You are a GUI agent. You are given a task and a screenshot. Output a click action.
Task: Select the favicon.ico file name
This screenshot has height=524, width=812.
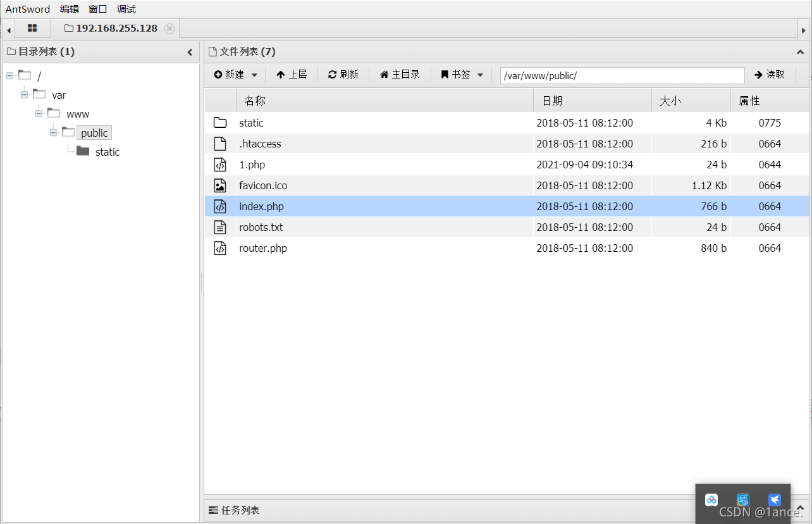(x=263, y=185)
